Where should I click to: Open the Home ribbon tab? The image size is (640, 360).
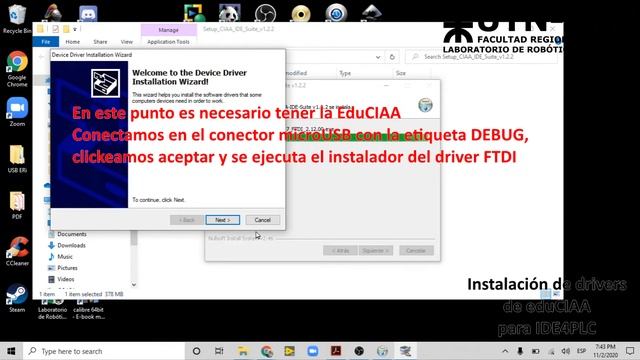(x=73, y=42)
